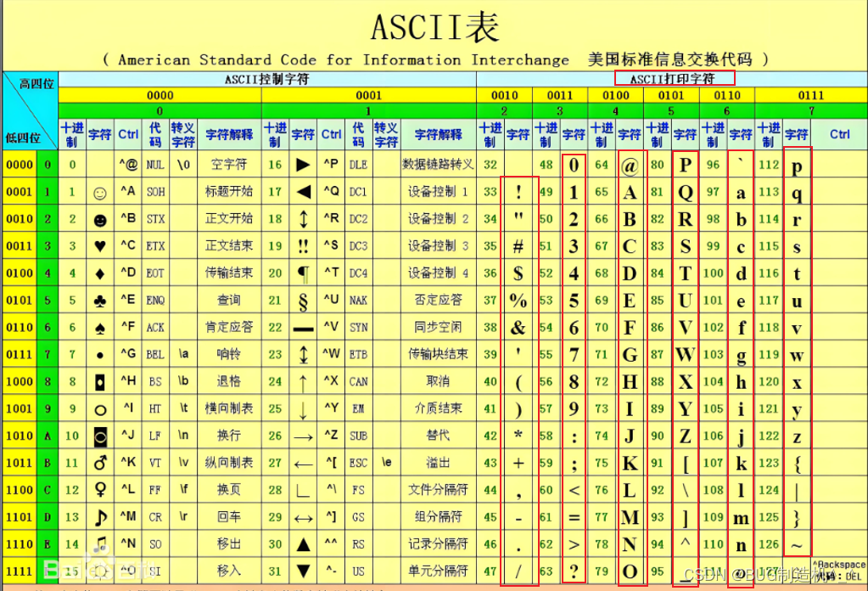Click the left arrow symbol for ESC
868x591 pixels.
(303, 463)
